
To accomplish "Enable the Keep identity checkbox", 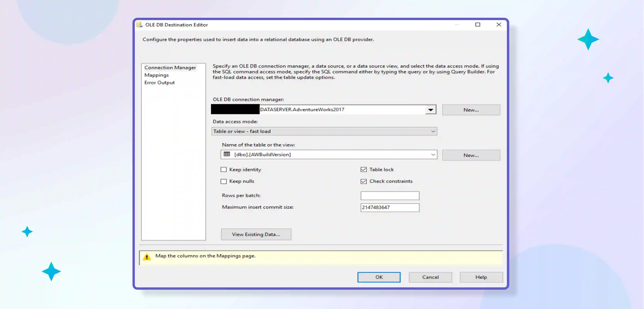I will pos(223,170).
